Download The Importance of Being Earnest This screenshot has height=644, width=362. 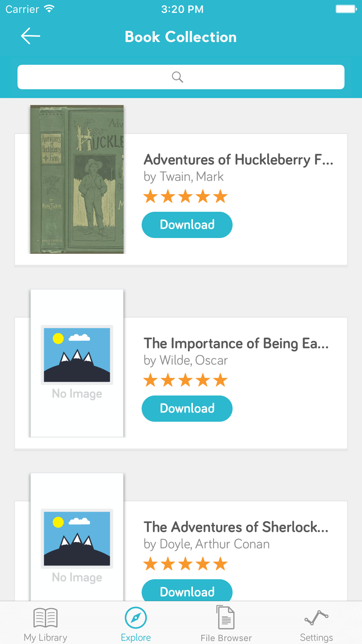[x=187, y=409]
